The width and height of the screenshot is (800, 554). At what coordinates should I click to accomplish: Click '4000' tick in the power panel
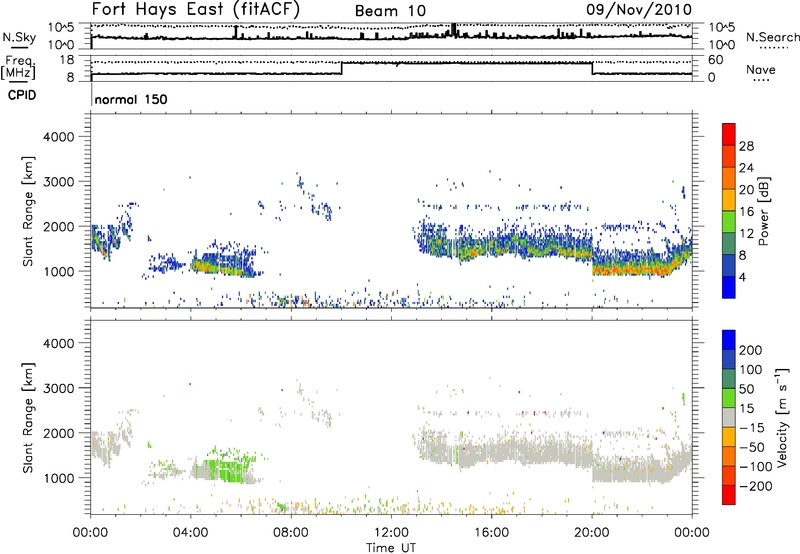click(x=59, y=137)
